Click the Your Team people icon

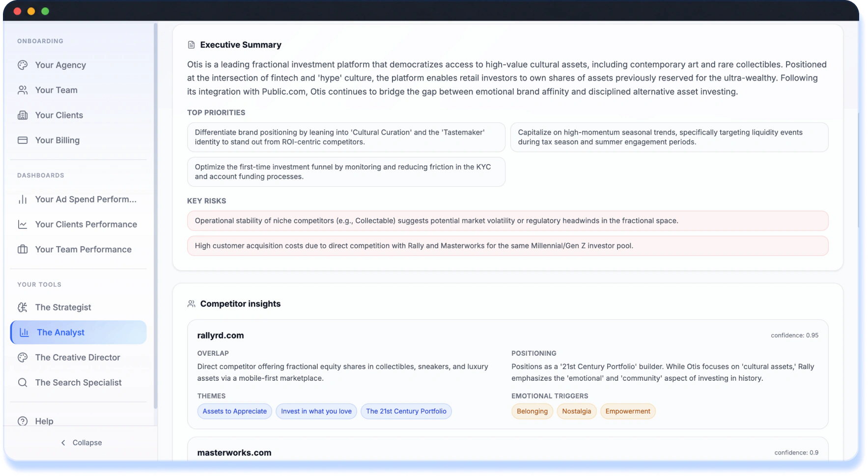coord(23,90)
